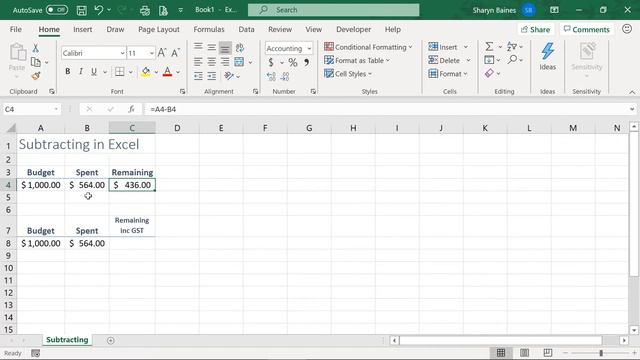Expand the Name Box dropdown arrow

(x=56, y=109)
